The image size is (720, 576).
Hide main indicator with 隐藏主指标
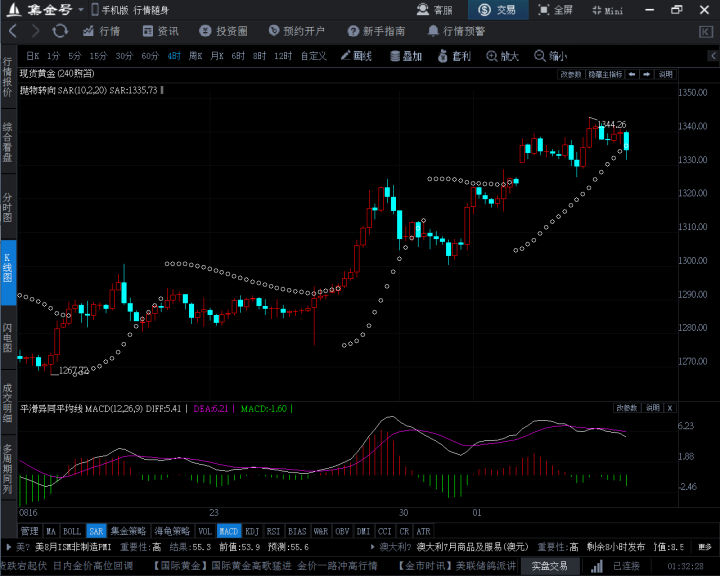pos(605,74)
